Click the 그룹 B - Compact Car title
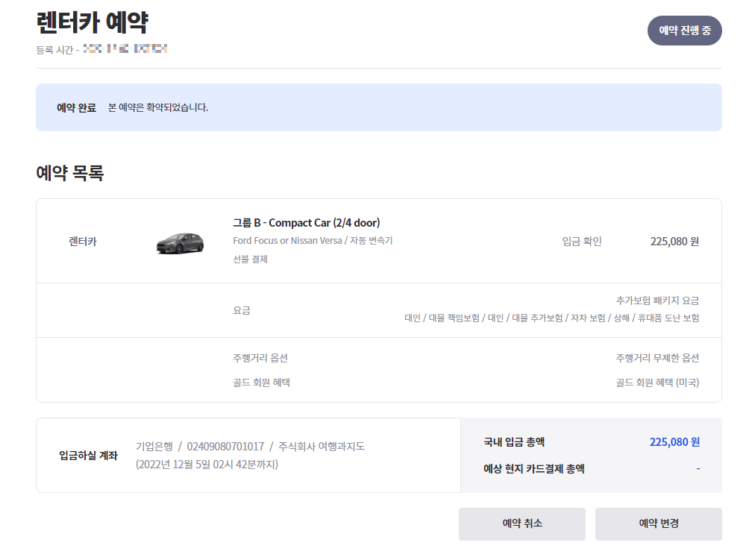 point(306,222)
